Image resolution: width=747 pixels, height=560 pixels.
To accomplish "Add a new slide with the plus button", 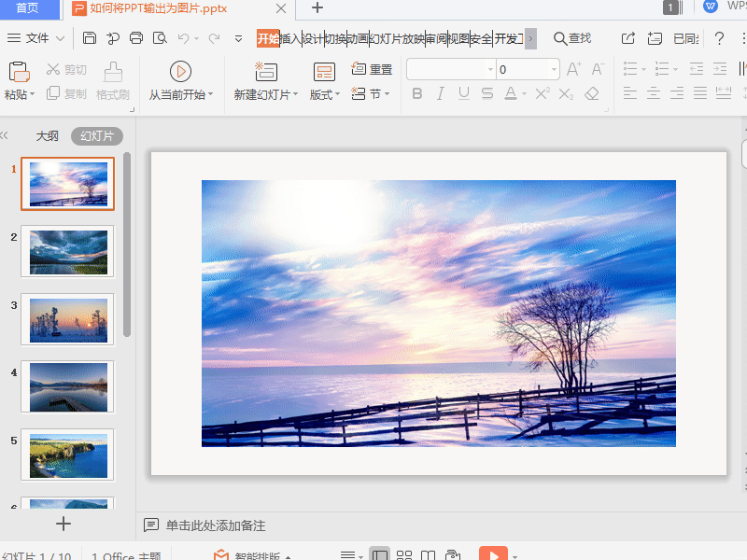I will pyautogui.click(x=63, y=524).
